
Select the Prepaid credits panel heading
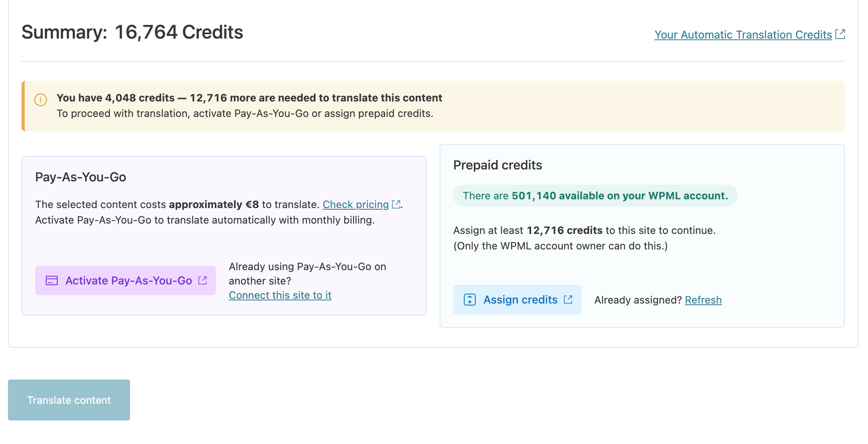[498, 165]
